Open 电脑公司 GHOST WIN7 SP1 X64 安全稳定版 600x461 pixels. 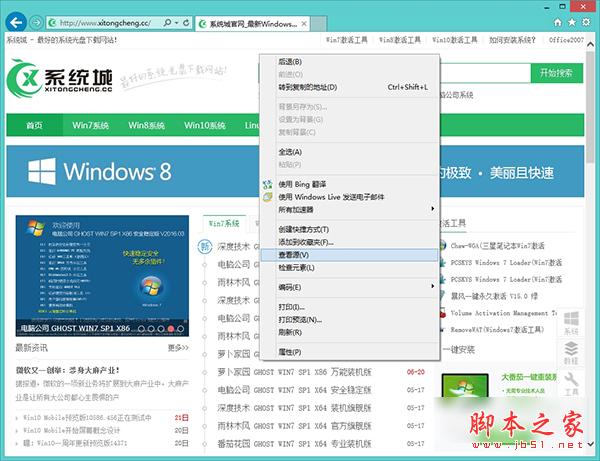pyautogui.click(x=294, y=390)
